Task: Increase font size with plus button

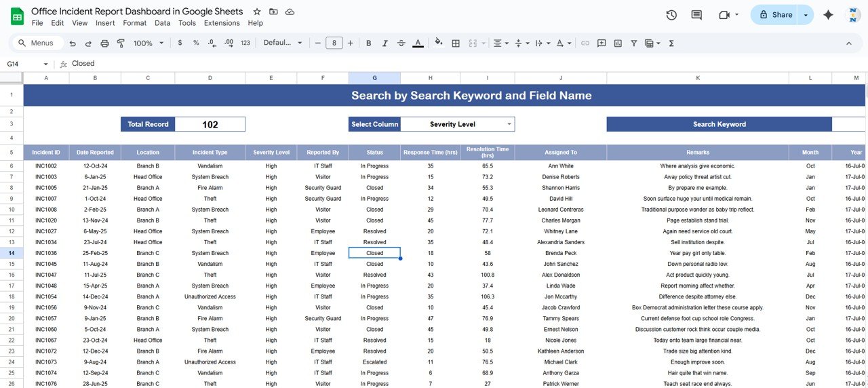Action: (x=351, y=43)
